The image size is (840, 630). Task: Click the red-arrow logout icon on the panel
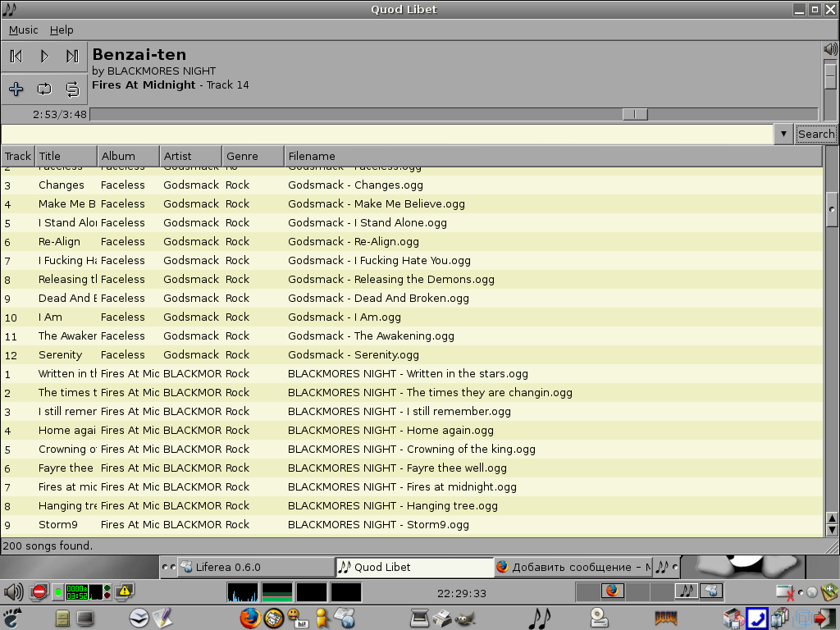[825, 619]
